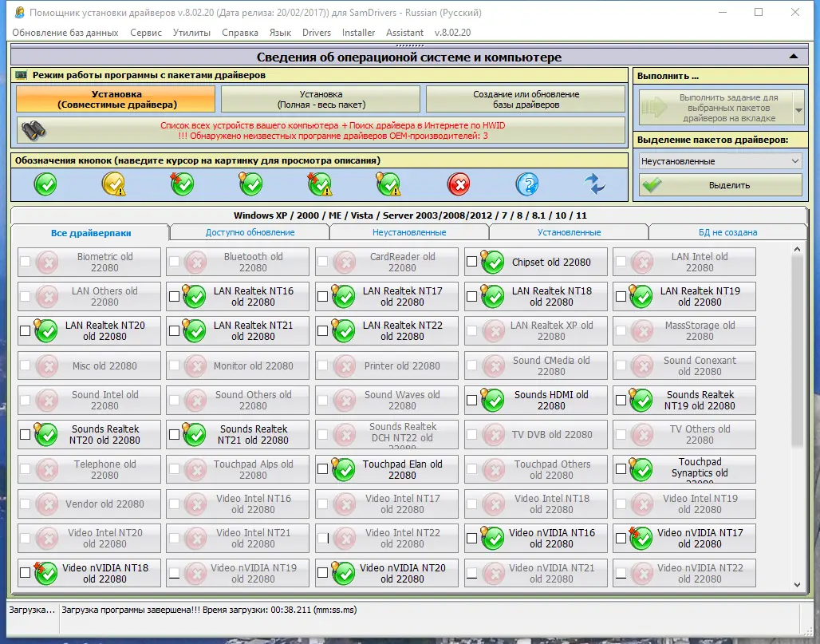Click "Создание или обновление базы драйверов"
This screenshot has width=820, height=644.
point(526,100)
